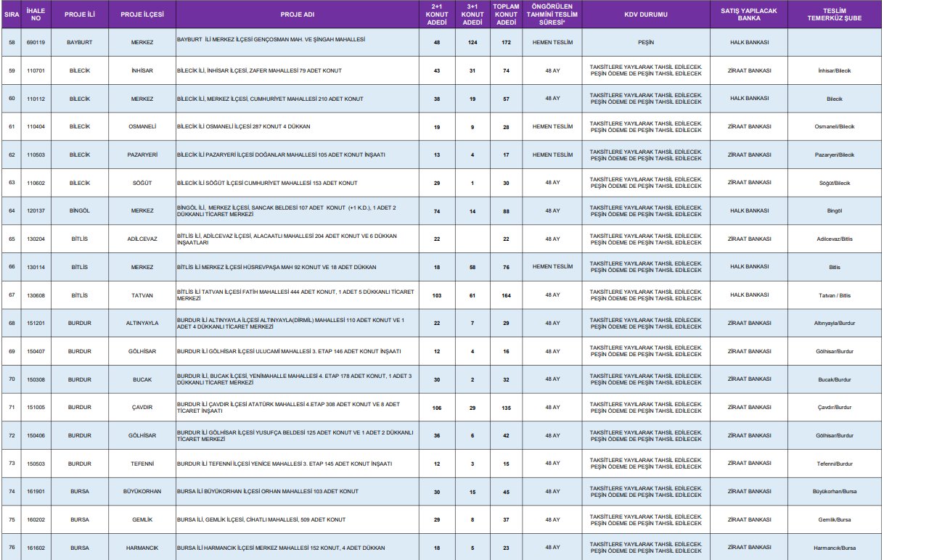Click total count 135 in Çavdır row
This screenshot has height=560, width=929.
pos(506,407)
